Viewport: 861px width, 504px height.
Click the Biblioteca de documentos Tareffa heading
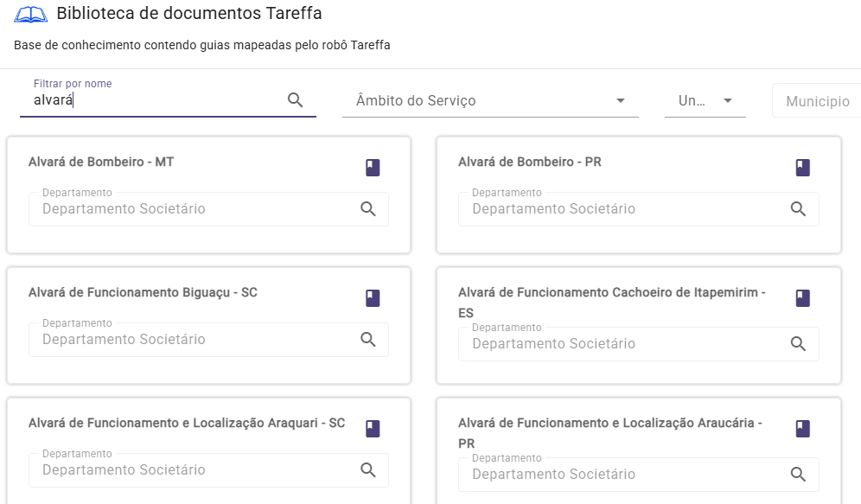tap(189, 13)
